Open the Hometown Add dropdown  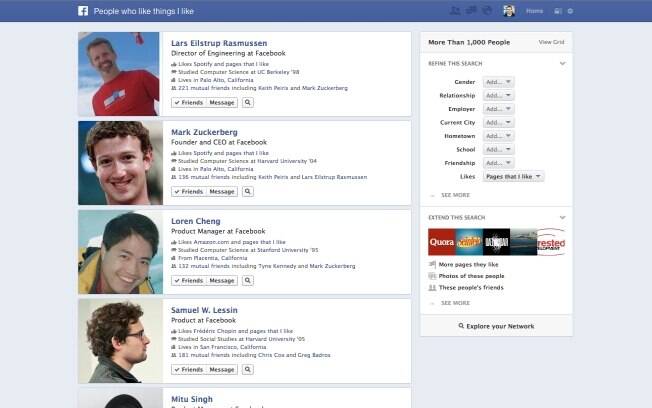coord(499,136)
